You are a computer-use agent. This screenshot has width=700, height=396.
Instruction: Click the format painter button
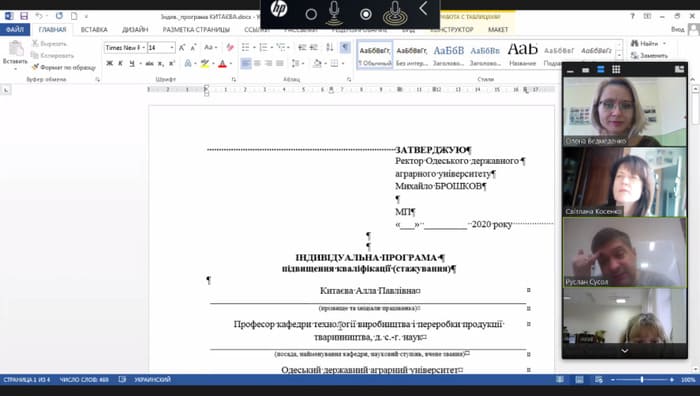pyautogui.click(x=64, y=67)
